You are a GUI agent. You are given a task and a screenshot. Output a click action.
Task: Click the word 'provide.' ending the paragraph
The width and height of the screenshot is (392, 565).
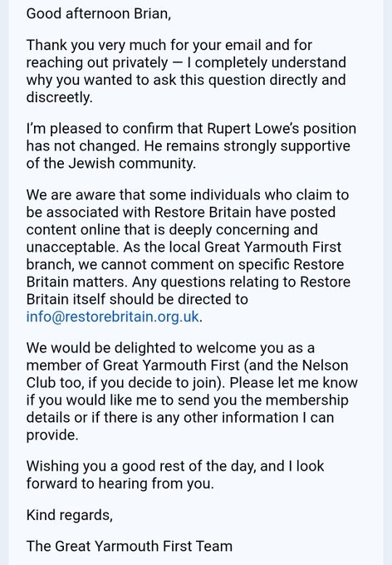(52, 435)
